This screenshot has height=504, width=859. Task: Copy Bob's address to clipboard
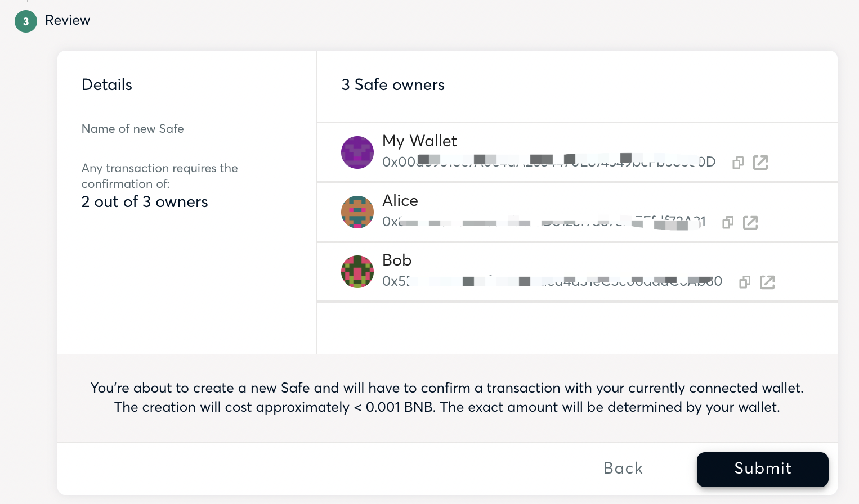(744, 282)
